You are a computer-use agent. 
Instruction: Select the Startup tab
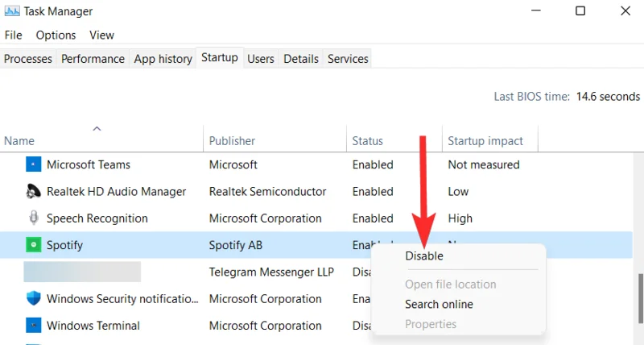pyautogui.click(x=220, y=57)
